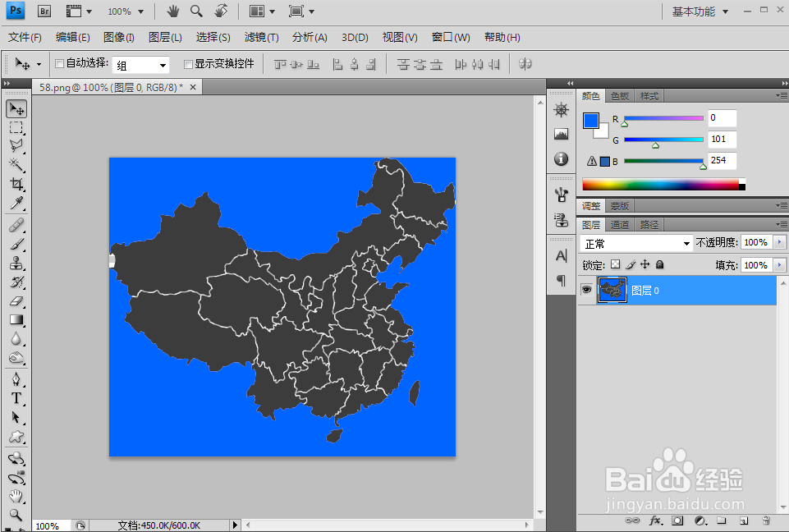Add a layer mask from Layers panel

coord(678,521)
